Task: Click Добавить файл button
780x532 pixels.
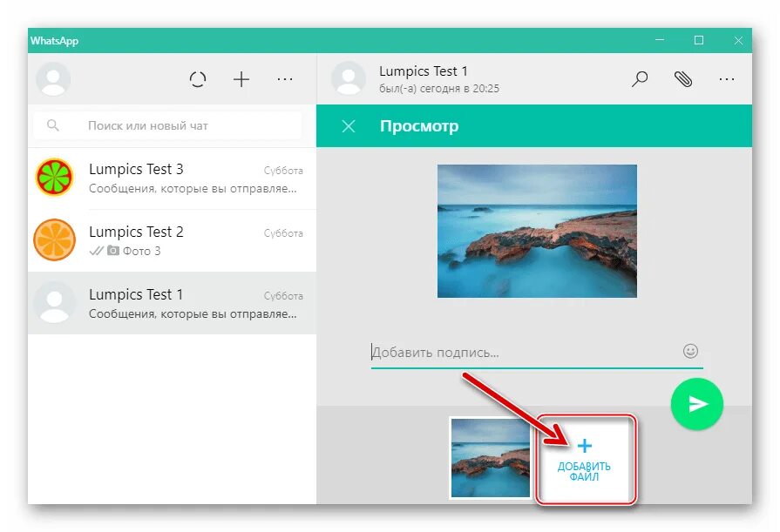Action: pyautogui.click(x=585, y=459)
